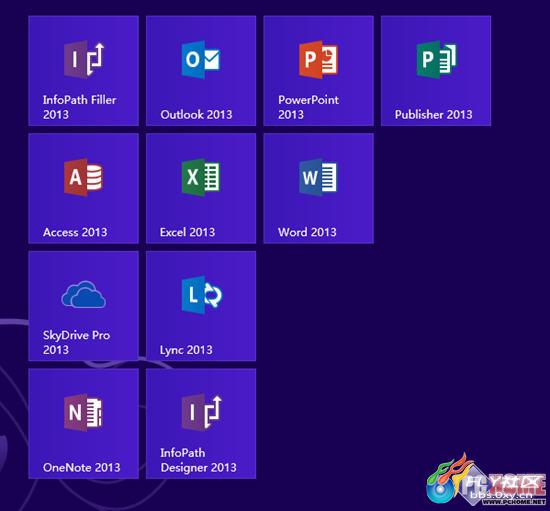Viewport: 550px width, 511px height.
Task: Click the 'Lync 2013' label
Action: pos(186,350)
